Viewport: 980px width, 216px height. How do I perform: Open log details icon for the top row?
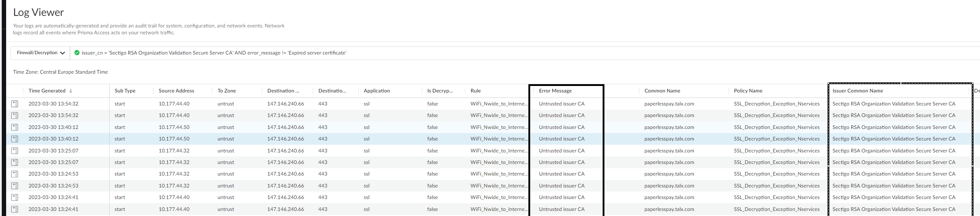tap(14, 104)
